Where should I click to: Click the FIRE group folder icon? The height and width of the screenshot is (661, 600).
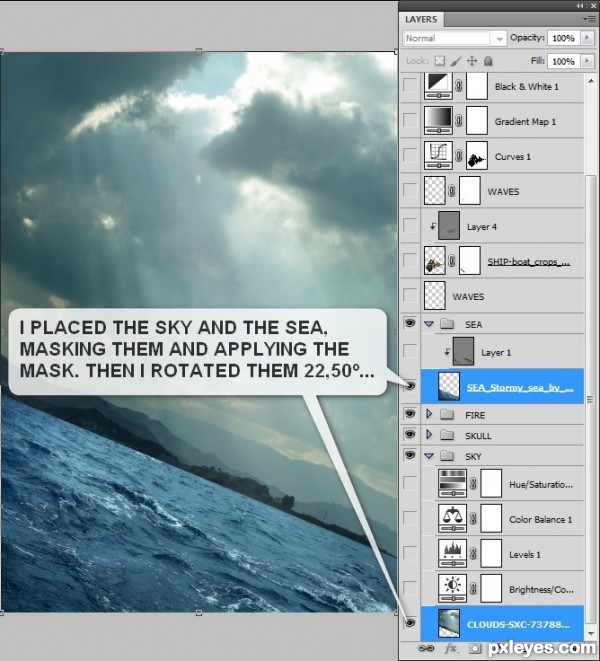coord(447,415)
